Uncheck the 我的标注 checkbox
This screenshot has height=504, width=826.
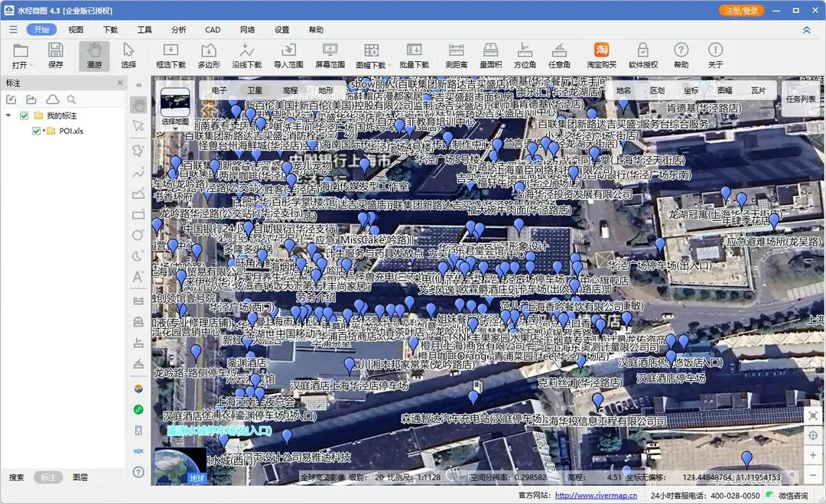(24, 115)
